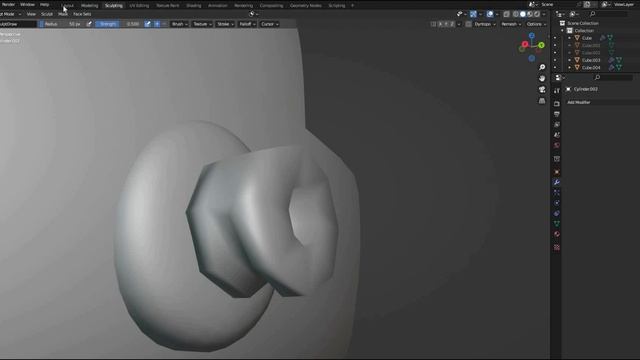Image resolution: width=640 pixels, height=360 pixels.
Task: Open the Options dropdown
Action: pyautogui.click(x=536, y=24)
